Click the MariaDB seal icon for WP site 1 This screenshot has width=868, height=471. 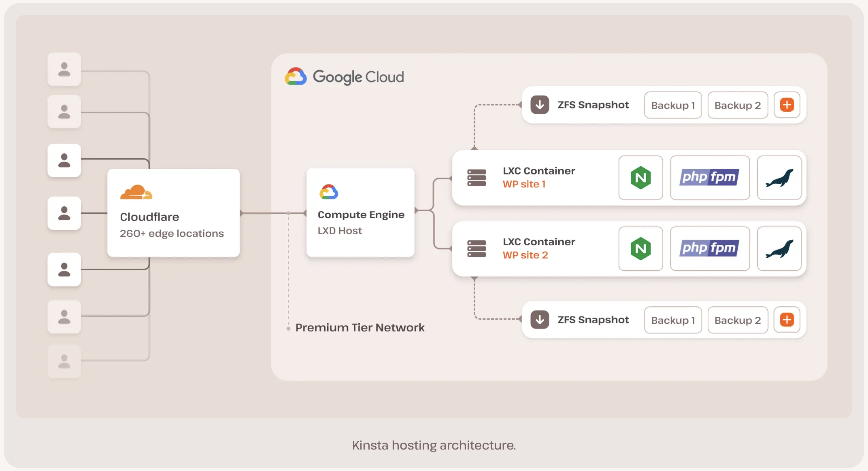click(779, 178)
